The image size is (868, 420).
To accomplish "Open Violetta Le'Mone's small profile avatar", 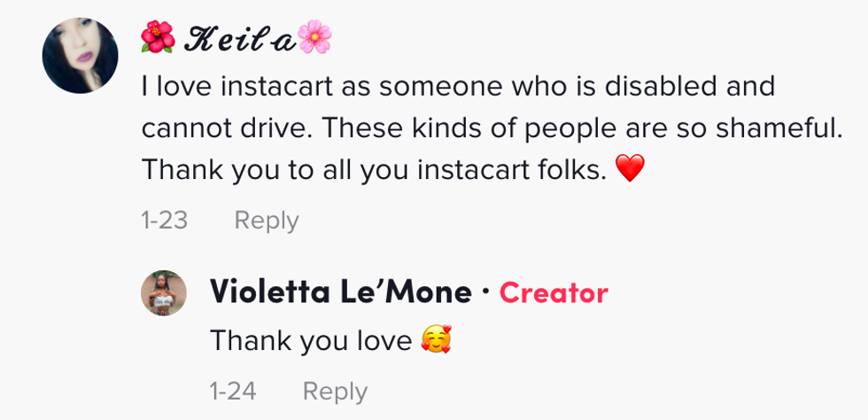I will click(x=164, y=293).
